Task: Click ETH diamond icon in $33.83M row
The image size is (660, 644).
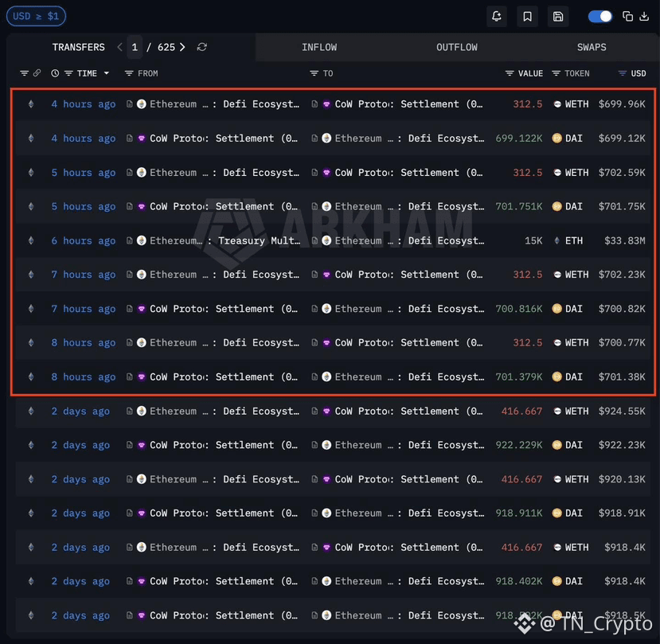Action: pyautogui.click(x=557, y=240)
